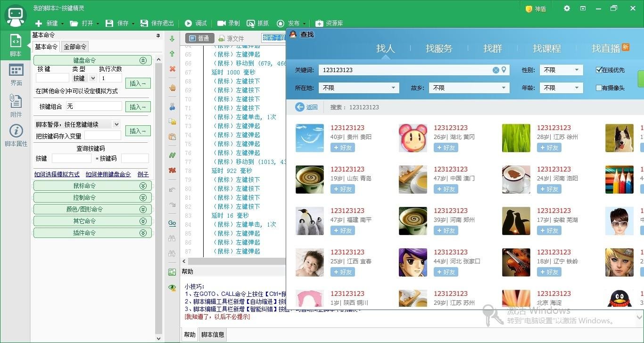This screenshot has width=644, height=343.
Task: Click penguins avatar of 福建 南平 user
Action: pyautogui.click(x=310, y=221)
